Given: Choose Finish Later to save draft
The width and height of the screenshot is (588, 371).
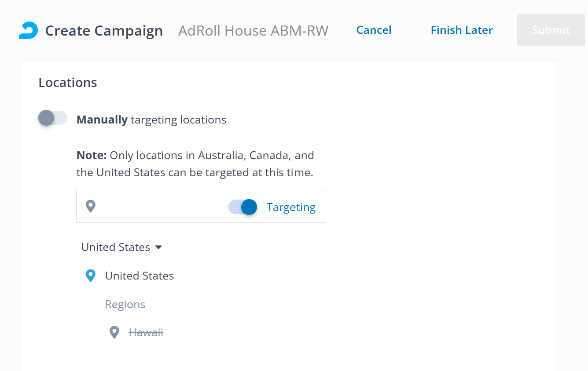Looking at the screenshot, I should click(x=462, y=30).
